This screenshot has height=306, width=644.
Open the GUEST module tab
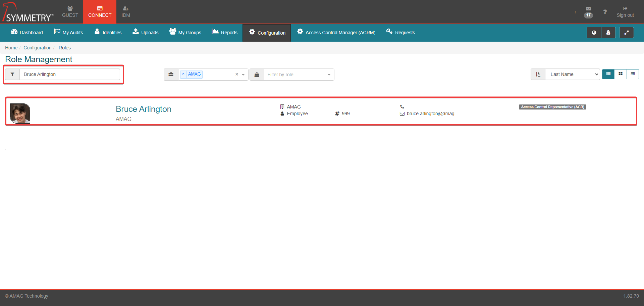[x=70, y=12]
